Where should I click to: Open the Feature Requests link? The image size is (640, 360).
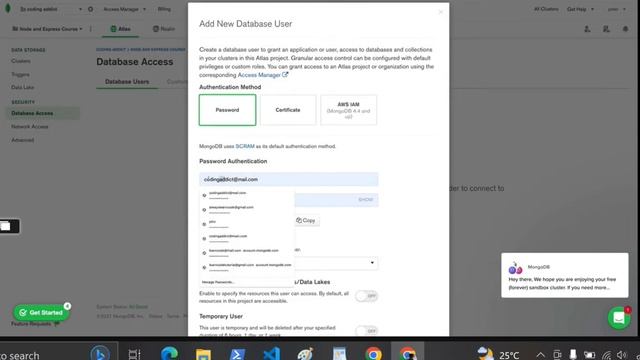point(35,324)
